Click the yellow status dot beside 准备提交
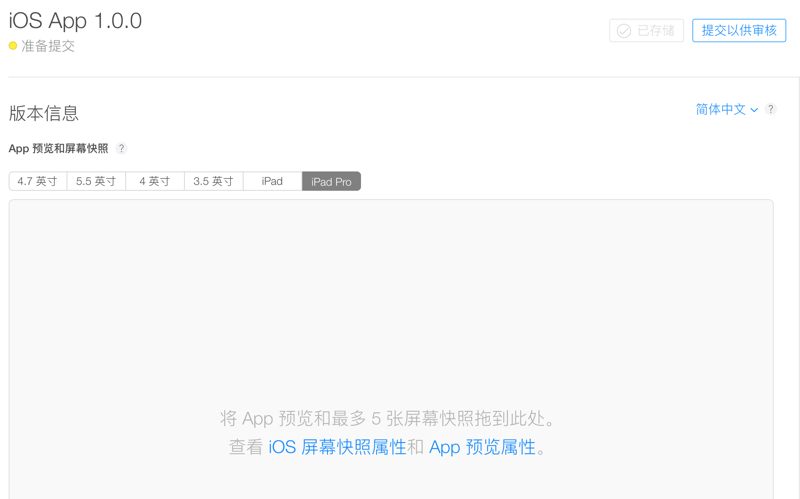The width and height of the screenshot is (800, 499). [x=13, y=46]
